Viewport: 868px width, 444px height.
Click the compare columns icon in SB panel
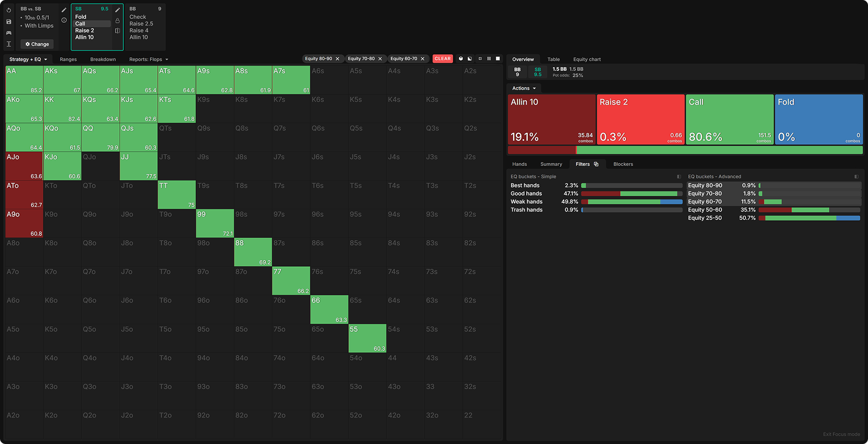[x=118, y=31]
